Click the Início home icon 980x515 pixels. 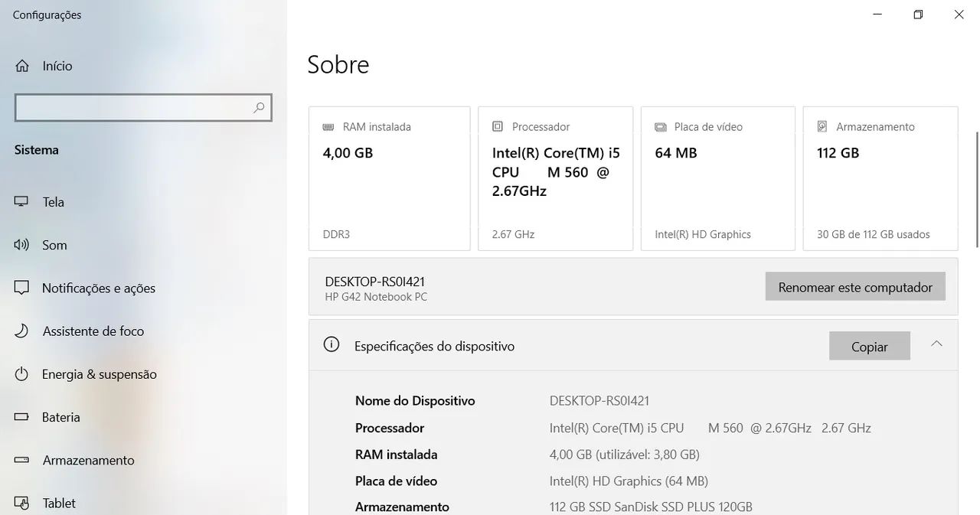point(22,66)
